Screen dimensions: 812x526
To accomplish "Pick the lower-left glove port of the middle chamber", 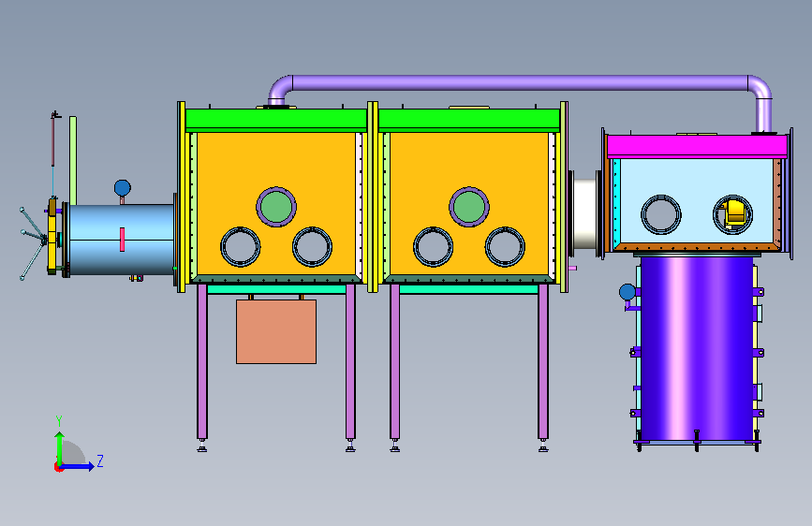I will [433, 247].
